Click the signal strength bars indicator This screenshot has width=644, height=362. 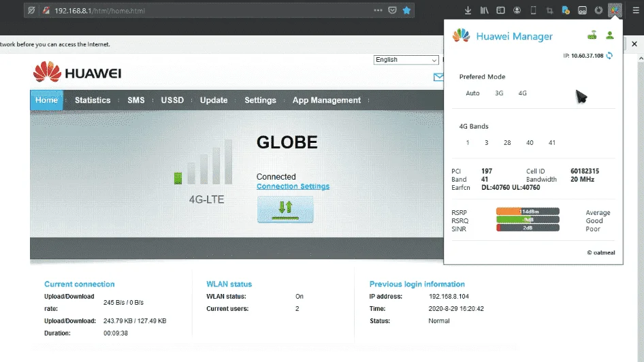coord(204,163)
